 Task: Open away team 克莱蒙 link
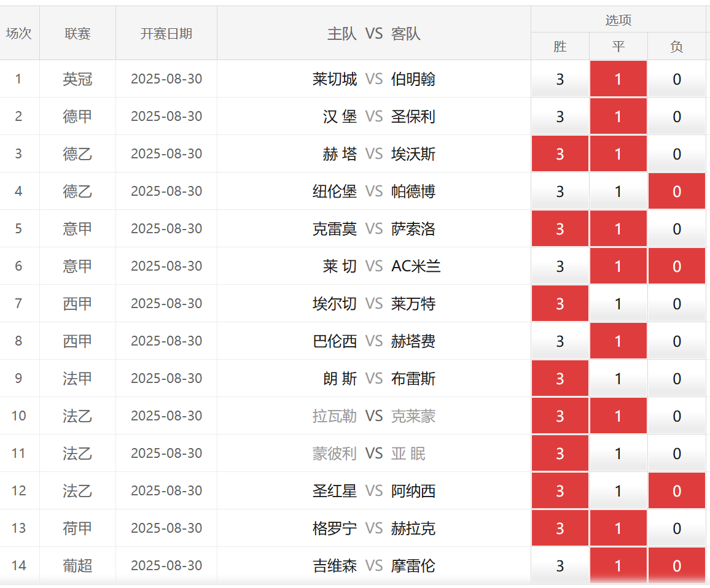click(413, 416)
